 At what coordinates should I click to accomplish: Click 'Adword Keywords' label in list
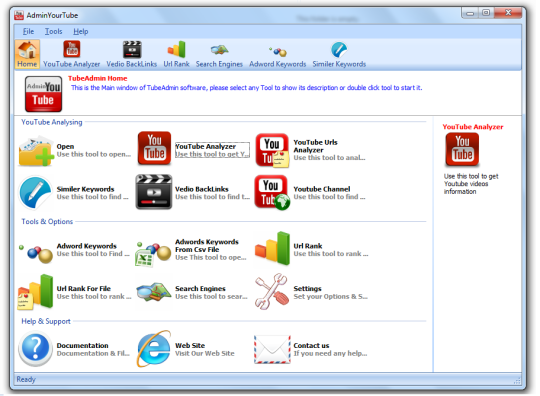tap(86, 246)
